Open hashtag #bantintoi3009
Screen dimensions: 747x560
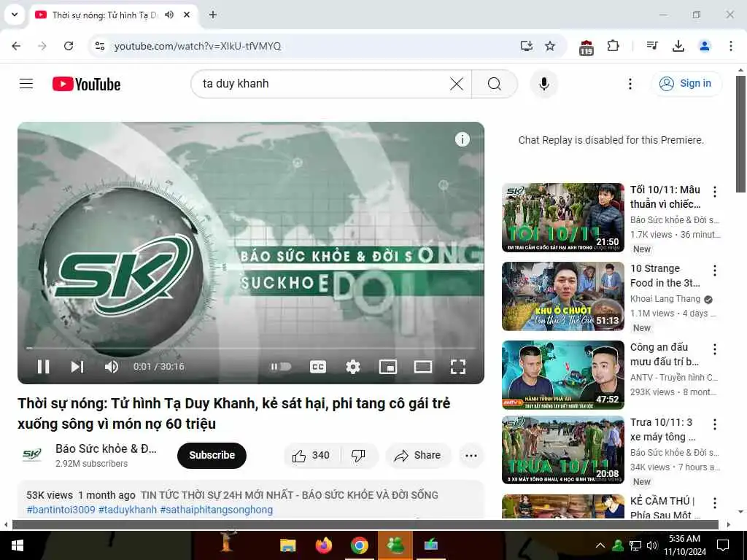point(61,510)
